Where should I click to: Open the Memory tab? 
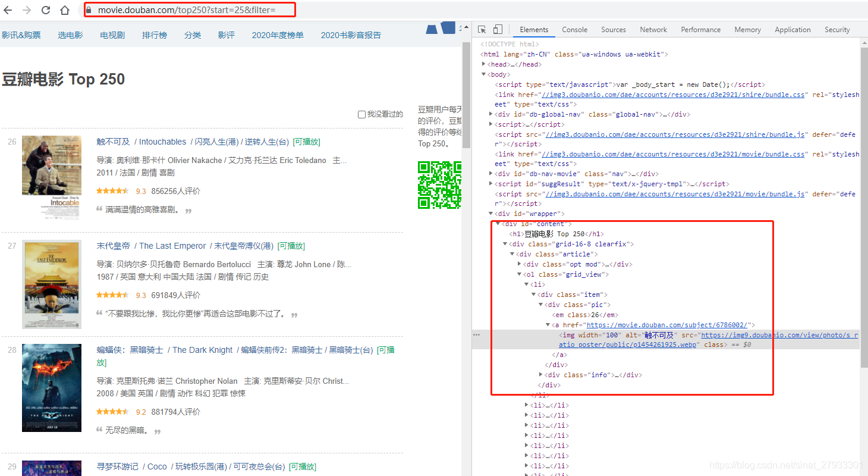click(747, 30)
